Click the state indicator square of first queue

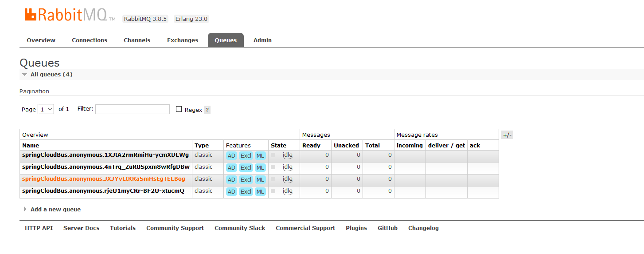tap(273, 155)
